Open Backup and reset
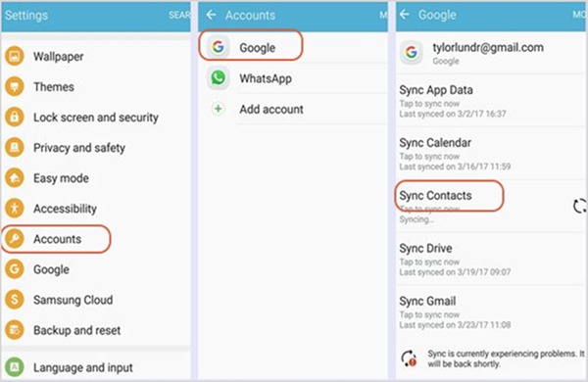The height and width of the screenshot is (382, 588). tap(96, 329)
